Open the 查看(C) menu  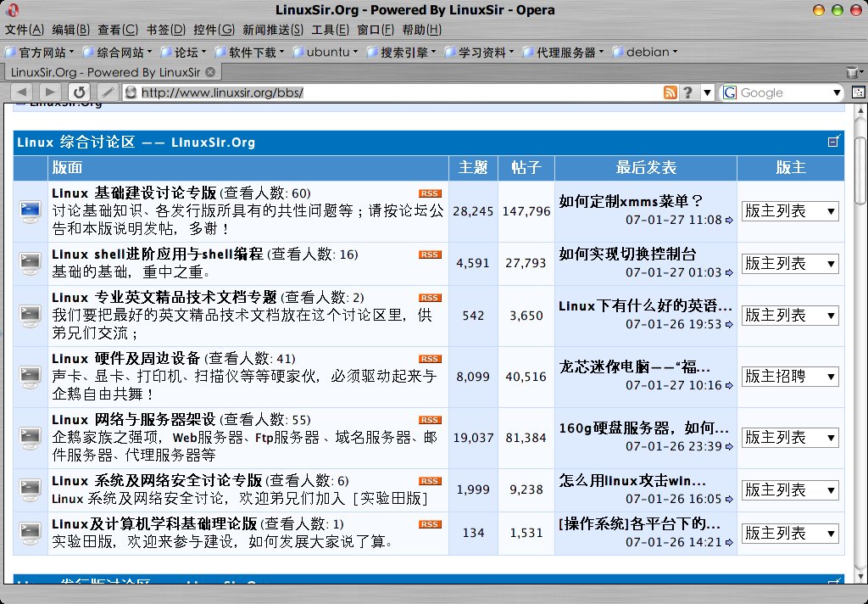[118, 30]
